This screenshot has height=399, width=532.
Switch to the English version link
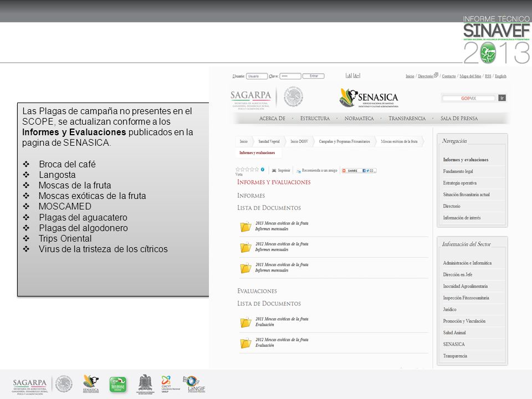(x=500, y=76)
